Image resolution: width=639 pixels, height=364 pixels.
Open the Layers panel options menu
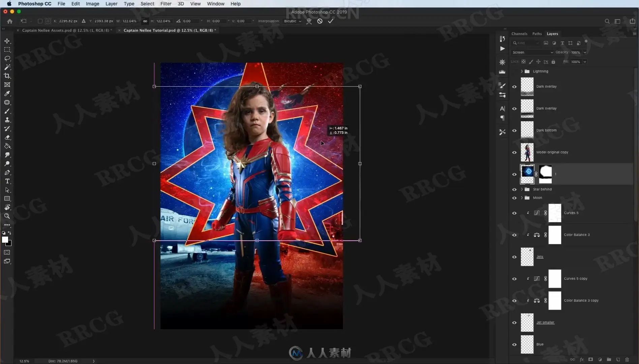tap(634, 34)
